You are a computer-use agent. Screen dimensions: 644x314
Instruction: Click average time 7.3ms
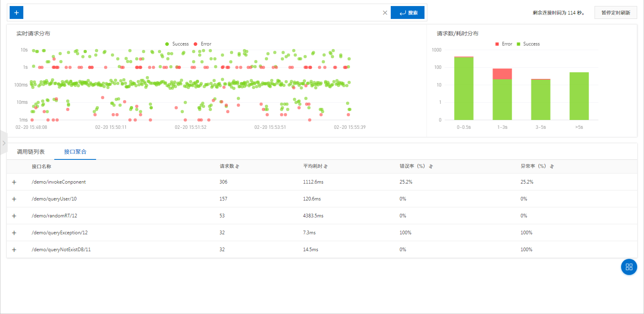(x=310, y=233)
